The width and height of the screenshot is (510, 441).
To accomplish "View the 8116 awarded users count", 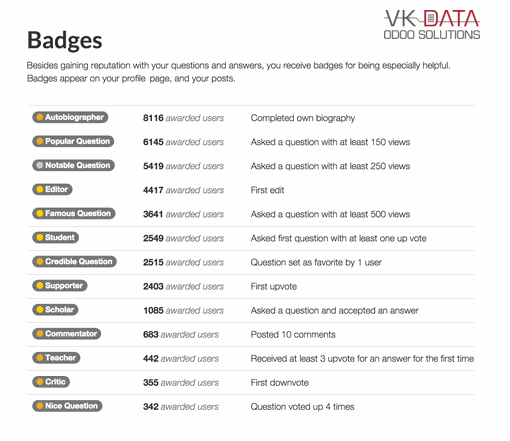I will [183, 118].
